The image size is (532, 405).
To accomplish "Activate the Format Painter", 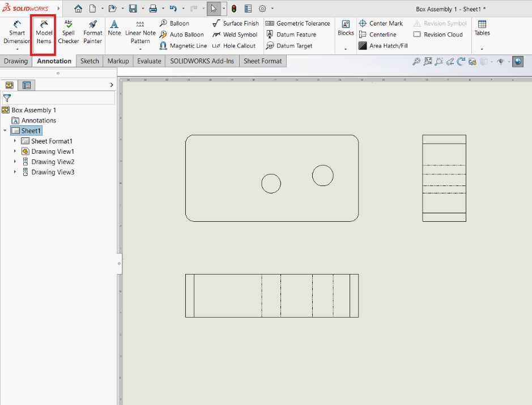I will pos(92,32).
